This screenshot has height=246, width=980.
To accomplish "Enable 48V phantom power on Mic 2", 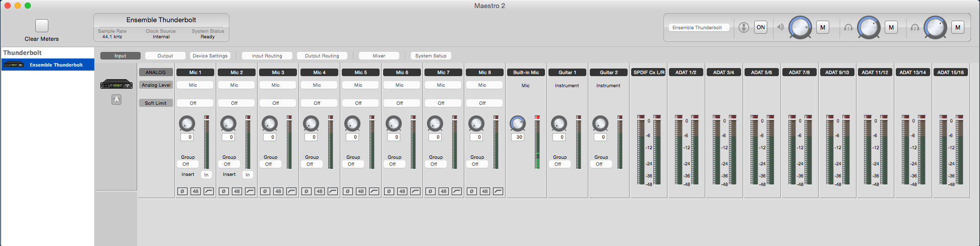I will point(237,192).
